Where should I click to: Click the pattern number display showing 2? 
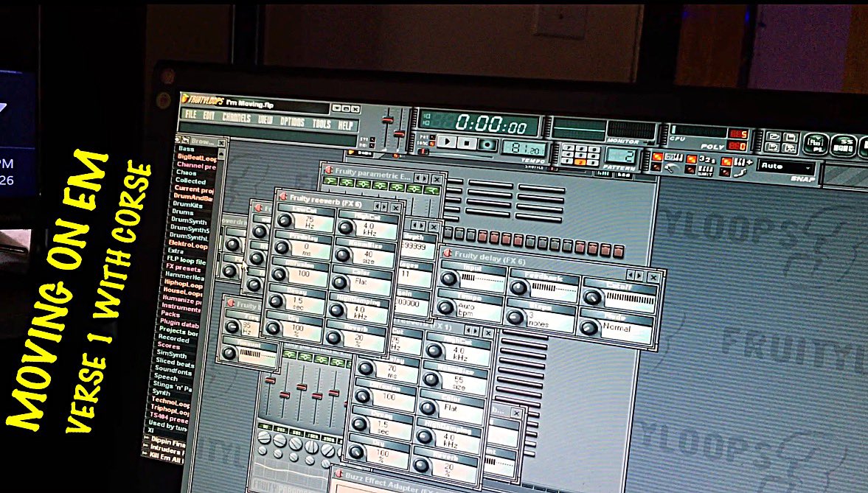(620, 155)
